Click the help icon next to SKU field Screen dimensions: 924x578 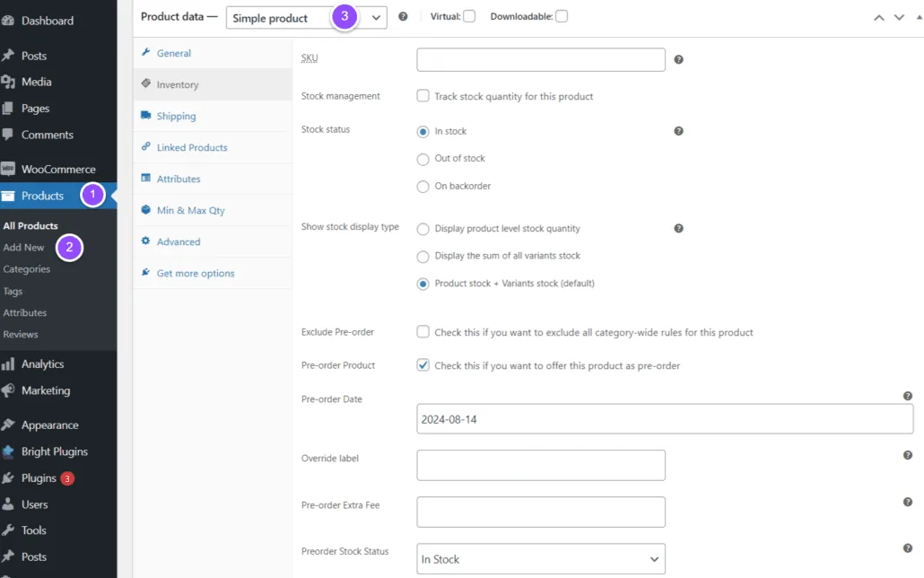point(678,59)
